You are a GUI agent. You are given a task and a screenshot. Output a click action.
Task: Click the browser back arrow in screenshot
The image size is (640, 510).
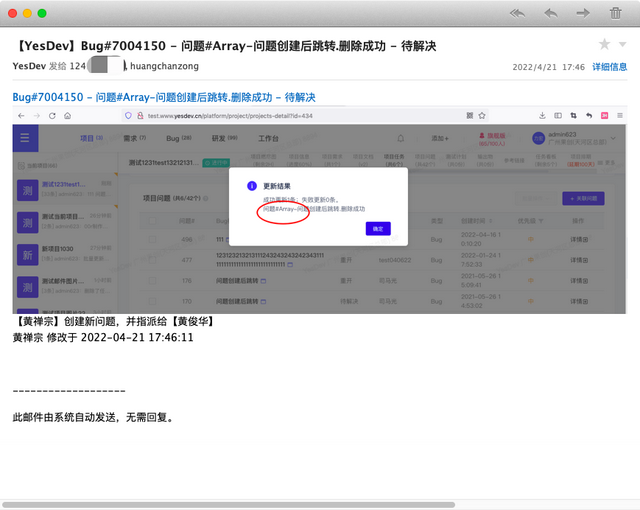pyautogui.click(x=21, y=116)
